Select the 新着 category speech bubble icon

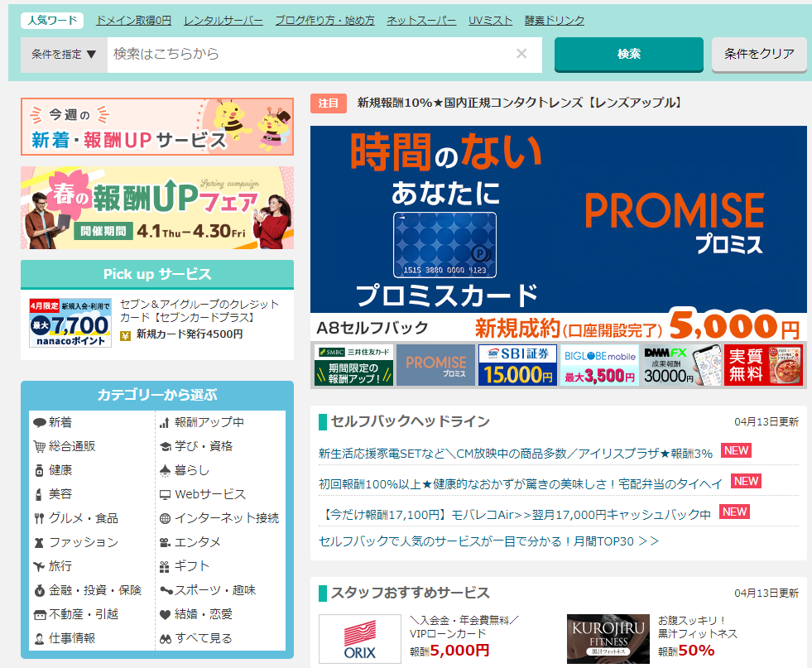pos(40,422)
